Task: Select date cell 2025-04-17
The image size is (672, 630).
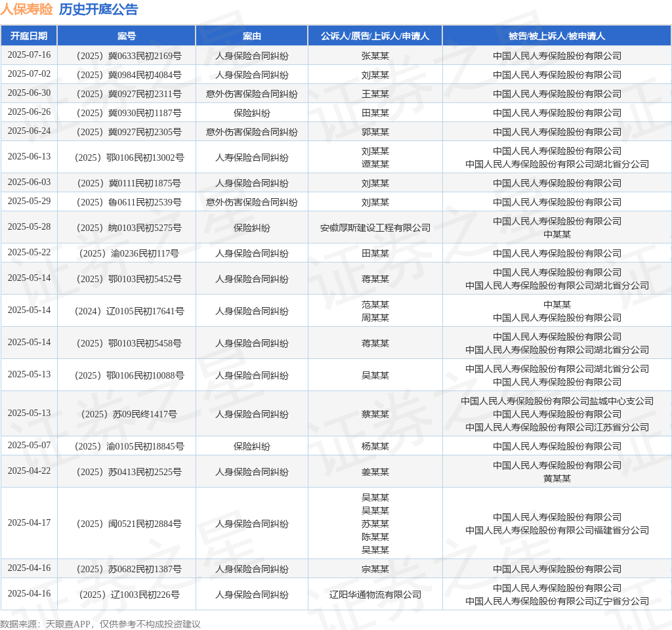Action: 29,523
